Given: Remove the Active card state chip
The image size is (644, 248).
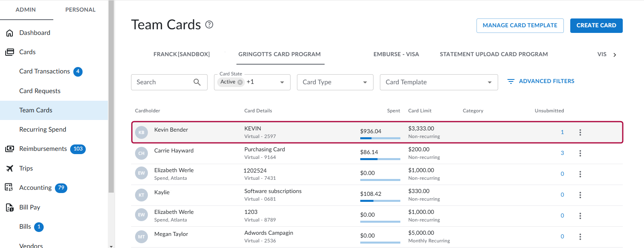Looking at the screenshot, I should [240, 82].
